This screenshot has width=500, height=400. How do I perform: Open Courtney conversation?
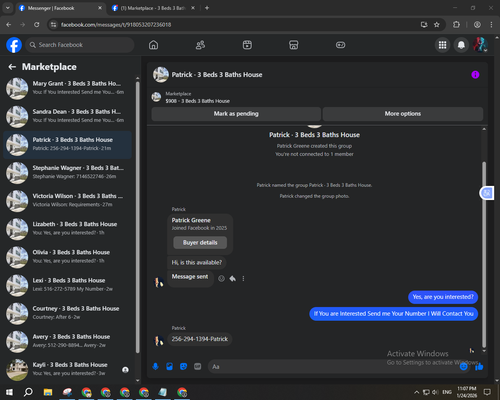tap(67, 314)
